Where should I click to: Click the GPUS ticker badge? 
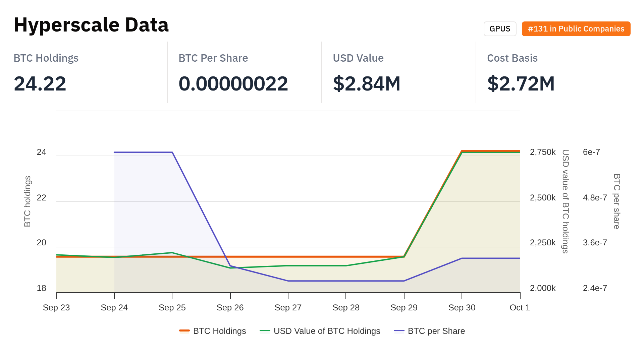coord(499,29)
